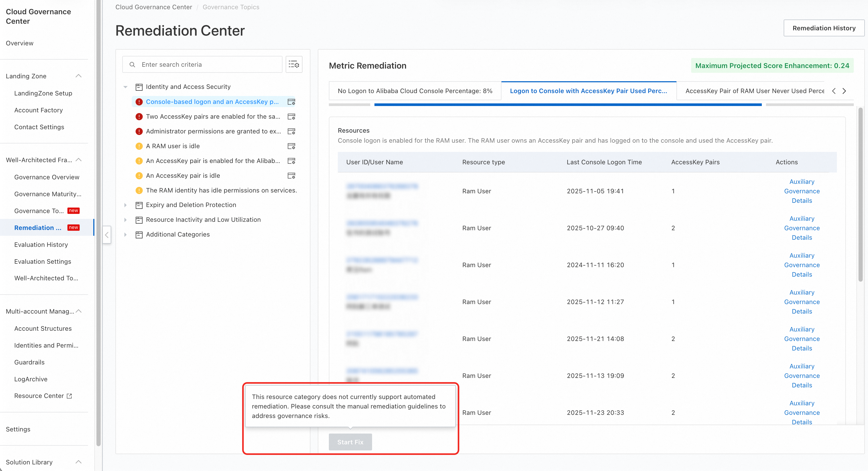Expand Expiry and Deletion Protection category
Screen dimensions: 868x471
[125, 205]
